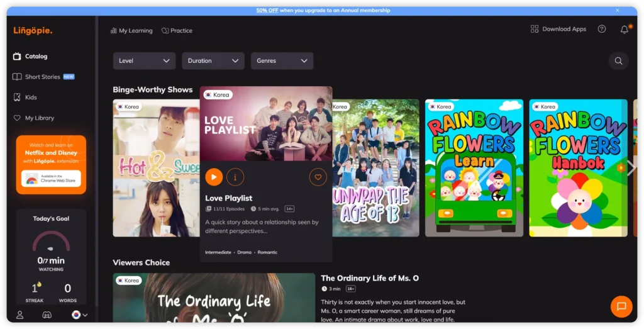Click the Netflix and Disney extension banner
The height and width of the screenshot is (329, 644).
pos(52,165)
